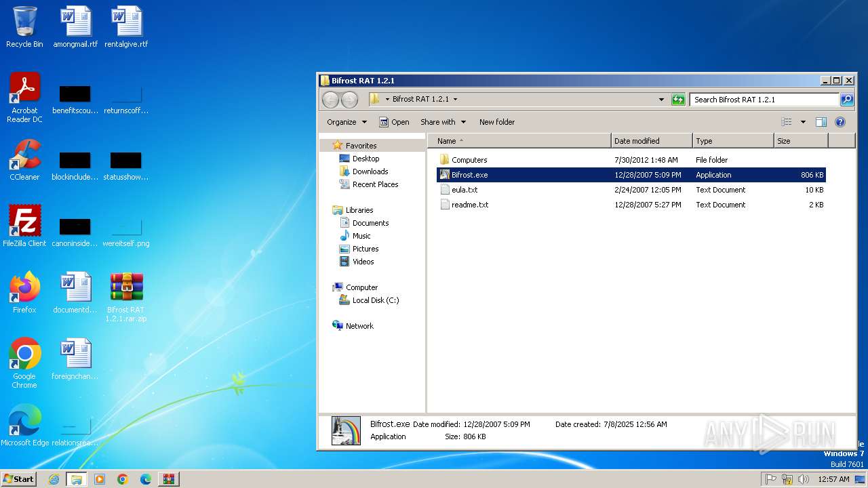Select wereitself.png on the desktop
This screenshot has height=488, width=868.
126,230
